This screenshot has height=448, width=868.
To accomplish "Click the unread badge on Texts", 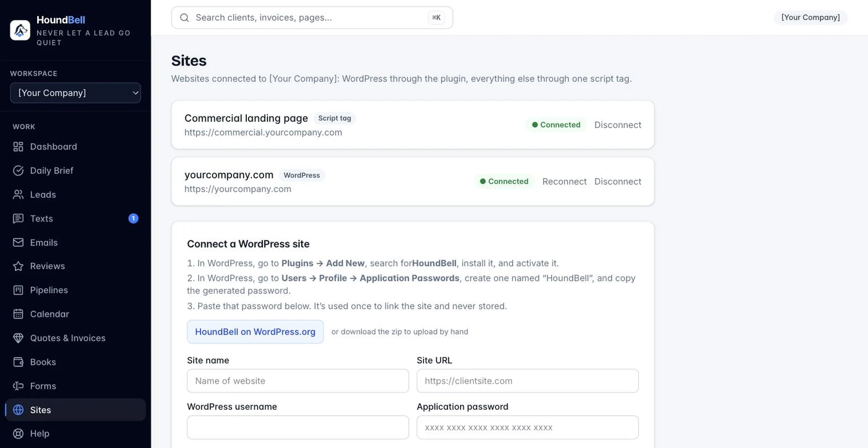I will 133,219.
